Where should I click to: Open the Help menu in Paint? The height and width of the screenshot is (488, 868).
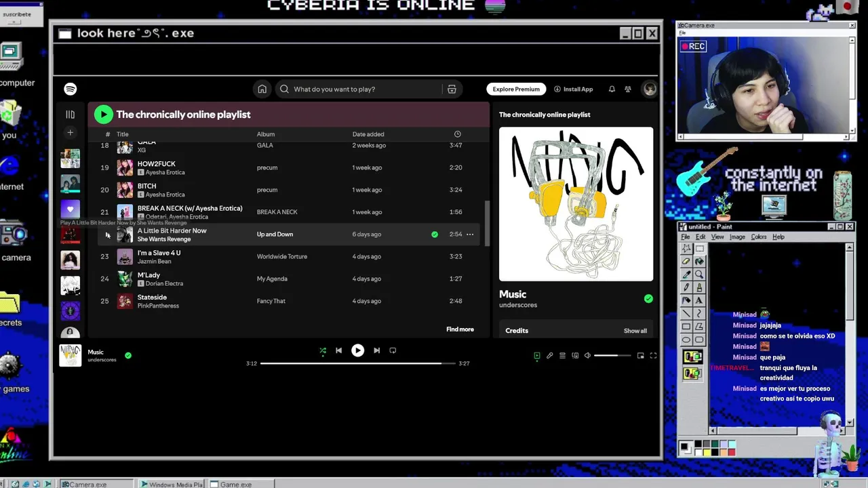778,237
